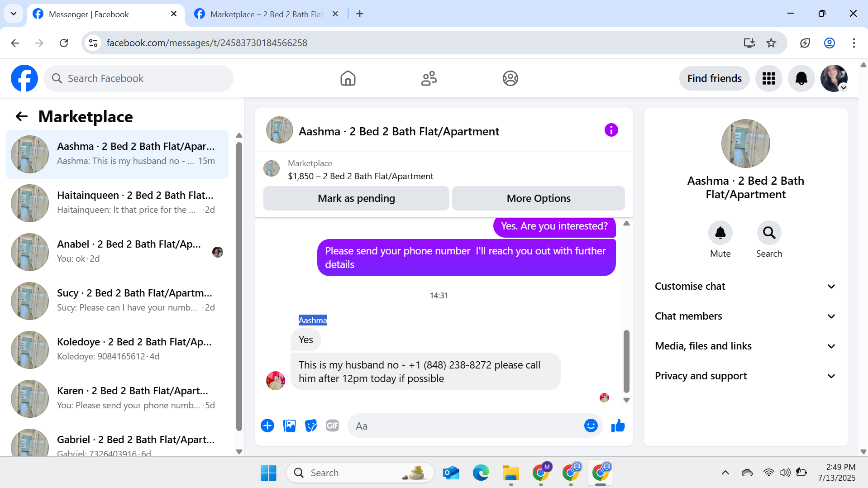Expand the Privacy and support section
The width and height of the screenshot is (868, 488).
coord(745,376)
